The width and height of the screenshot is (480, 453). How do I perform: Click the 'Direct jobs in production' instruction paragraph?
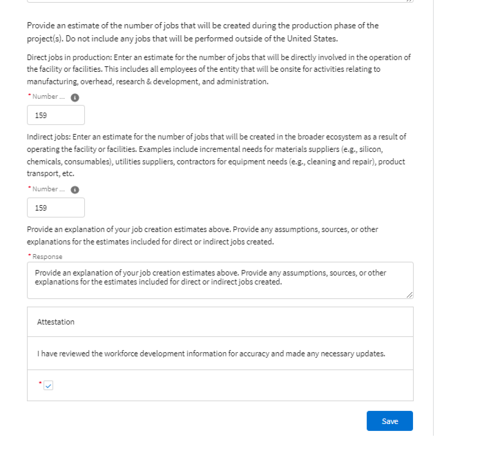219,69
